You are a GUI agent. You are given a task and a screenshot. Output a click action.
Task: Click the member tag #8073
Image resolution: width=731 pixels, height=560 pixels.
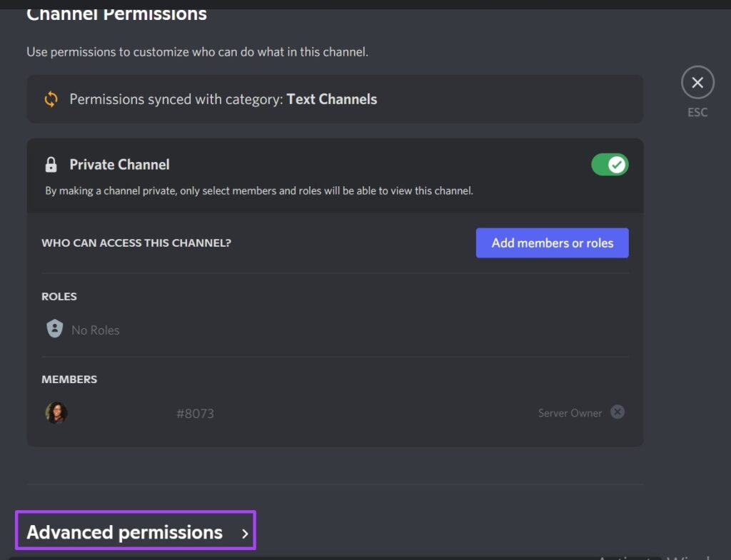pos(195,414)
